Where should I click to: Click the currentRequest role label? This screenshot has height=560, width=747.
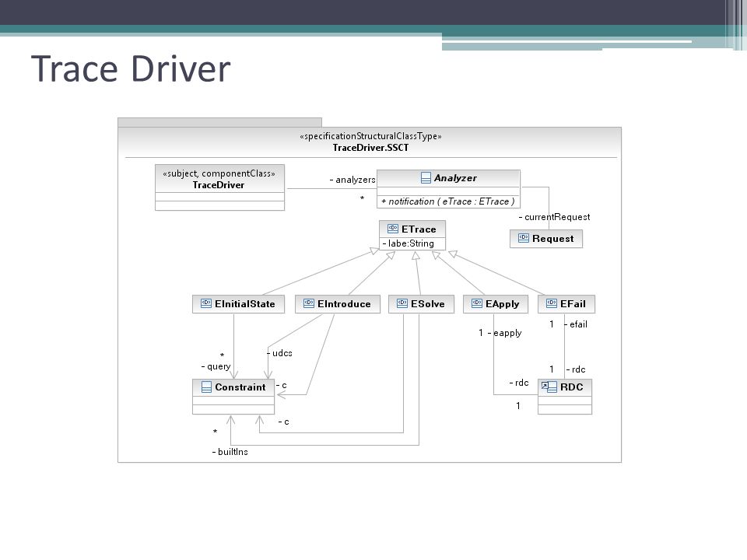(x=554, y=217)
